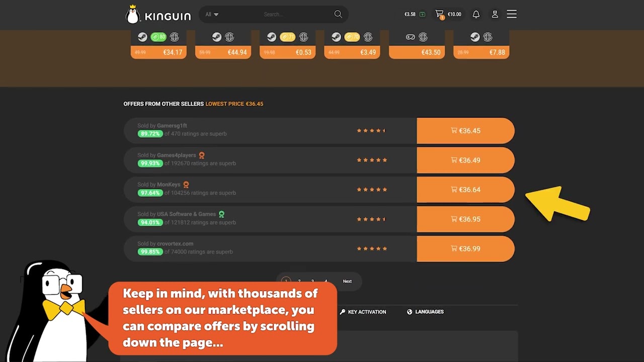This screenshot has width=644, height=362.
Task: Go to offers page 2
Action: [299, 281]
